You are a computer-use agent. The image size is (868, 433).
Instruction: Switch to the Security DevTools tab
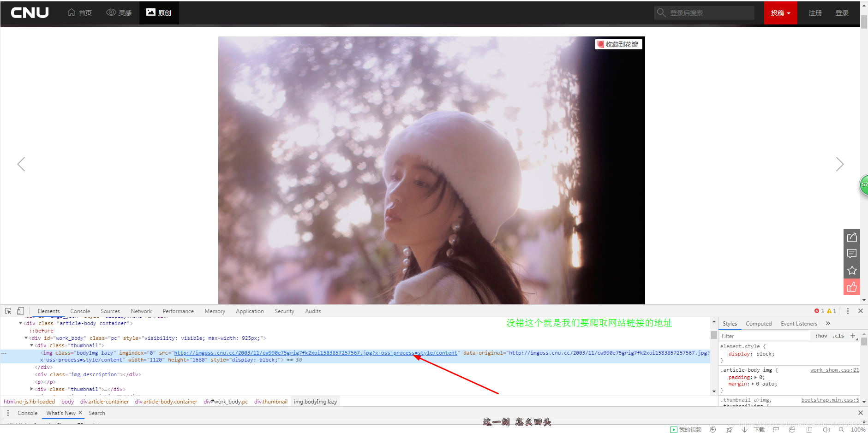pyautogui.click(x=284, y=311)
